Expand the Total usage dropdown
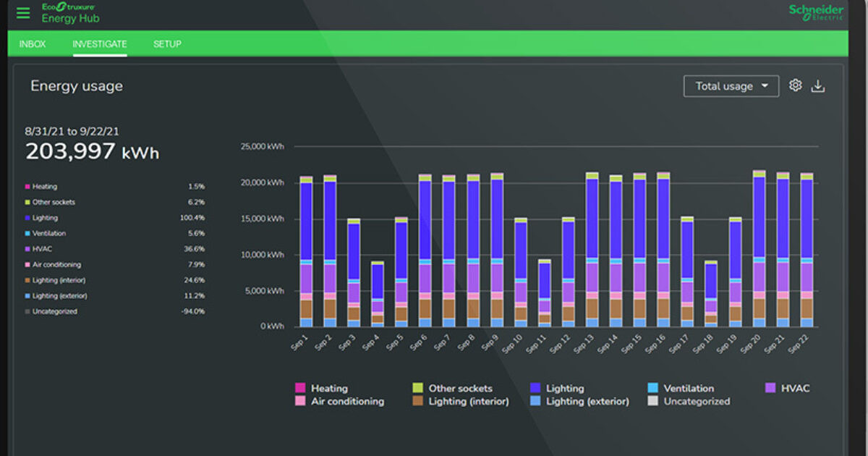The width and height of the screenshot is (868, 456). 731,86
